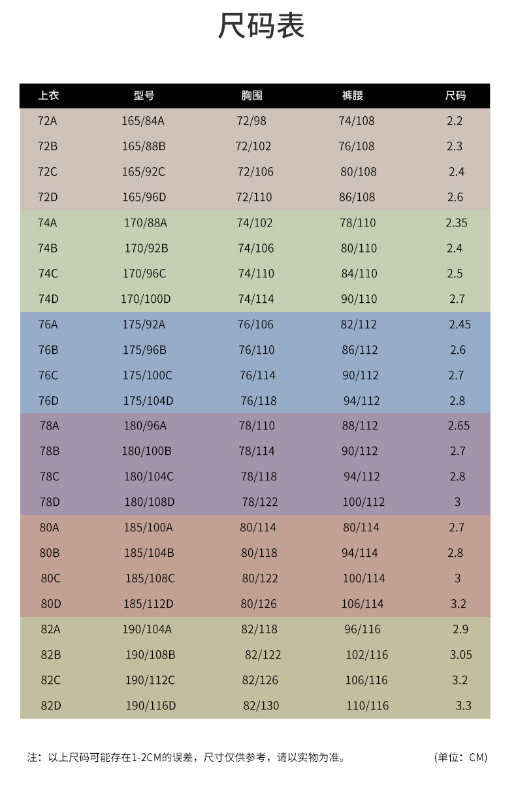Select the 尺码 column header
The height and width of the screenshot is (812, 516).
[x=455, y=95]
